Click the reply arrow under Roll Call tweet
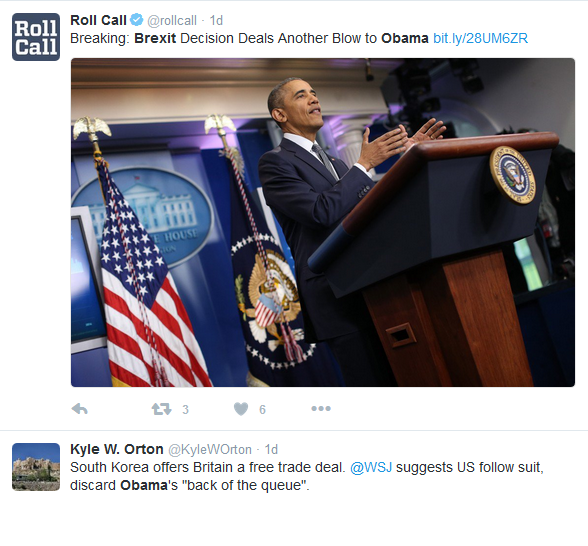The image size is (588, 546). point(80,409)
